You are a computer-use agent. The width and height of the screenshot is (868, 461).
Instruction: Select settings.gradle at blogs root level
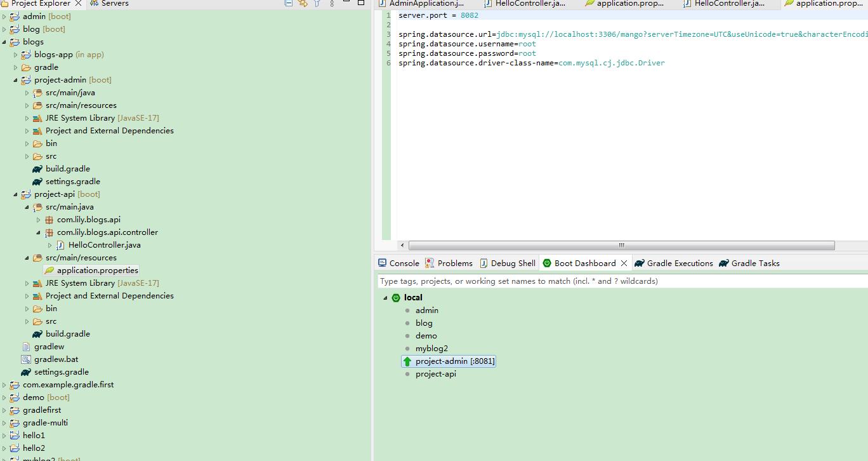tap(62, 372)
